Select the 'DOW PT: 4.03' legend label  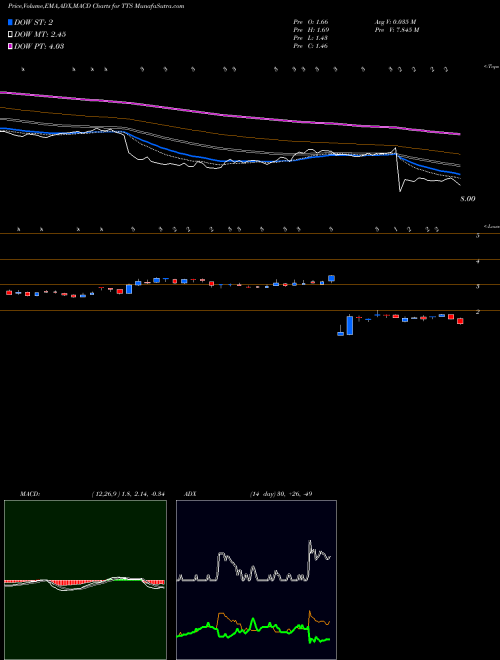pos(39,46)
